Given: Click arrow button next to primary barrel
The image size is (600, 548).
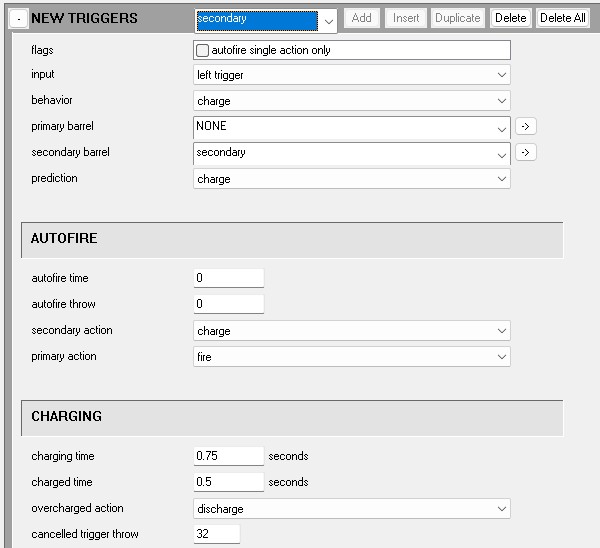Looking at the screenshot, I should pyautogui.click(x=526, y=127).
